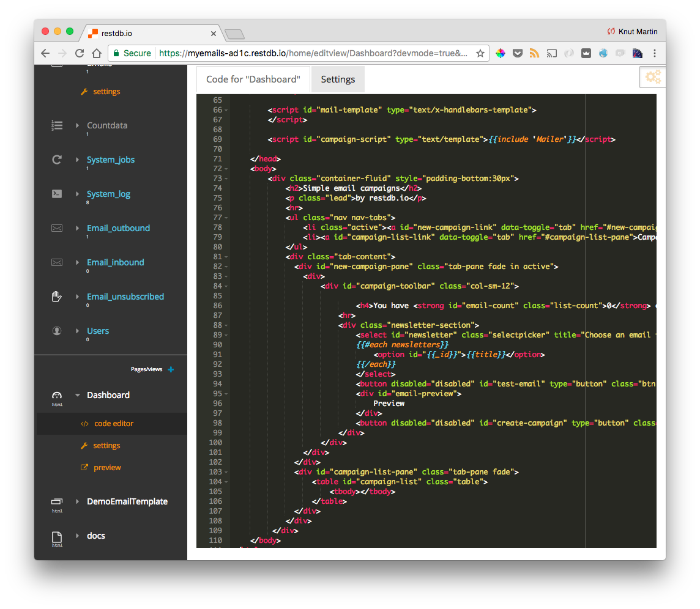This screenshot has width=700, height=609.
Task: Open the Email_outbound collection link
Action: (x=118, y=228)
